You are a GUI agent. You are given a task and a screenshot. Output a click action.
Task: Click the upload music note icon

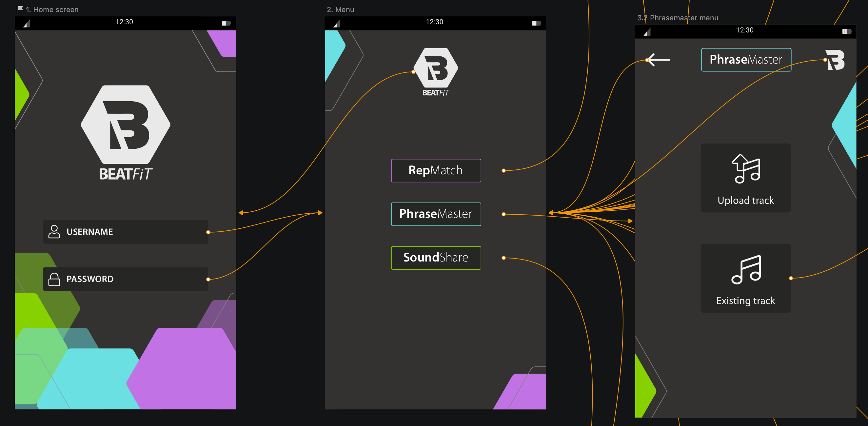click(746, 168)
